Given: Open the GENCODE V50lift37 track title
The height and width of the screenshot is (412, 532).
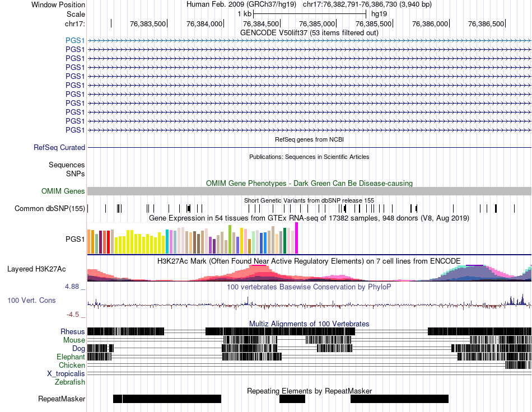Looking at the screenshot, I should pos(309,32).
